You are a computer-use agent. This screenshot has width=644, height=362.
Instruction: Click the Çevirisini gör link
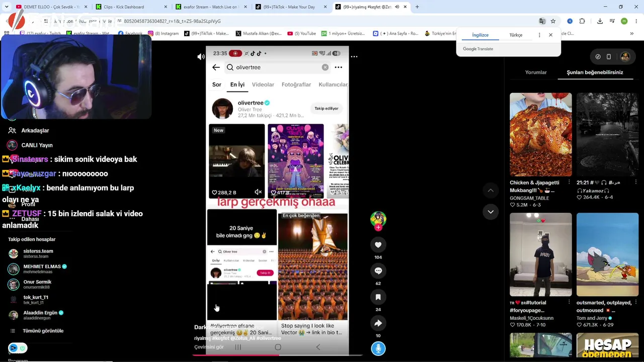209,347
